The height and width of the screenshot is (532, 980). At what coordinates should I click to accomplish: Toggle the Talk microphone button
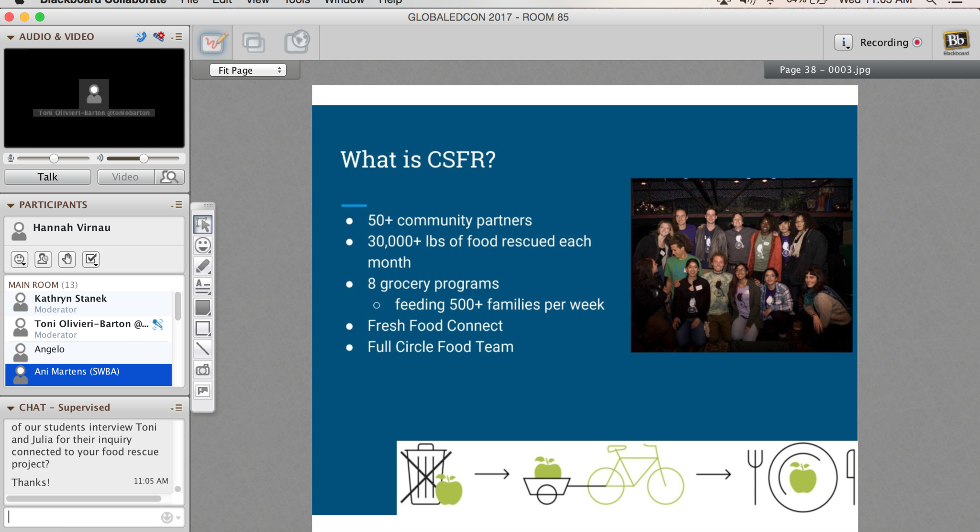[47, 177]
